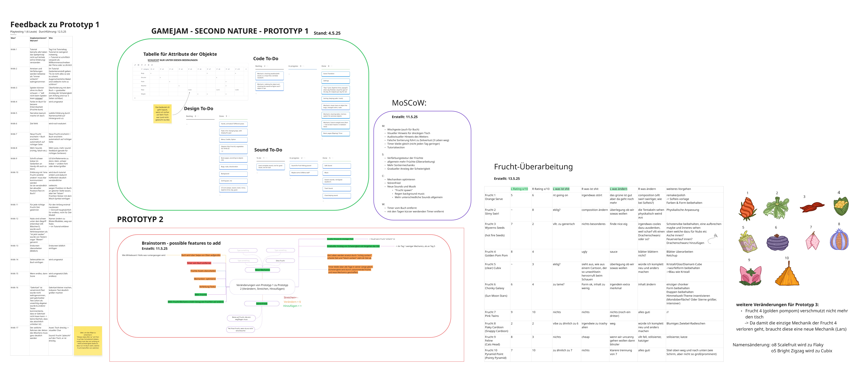Image resolution: width=868 pixels, height=377 pixels.
Task: Open the Design To-Do Backlog column options menu
Action: tap(198, 116)
